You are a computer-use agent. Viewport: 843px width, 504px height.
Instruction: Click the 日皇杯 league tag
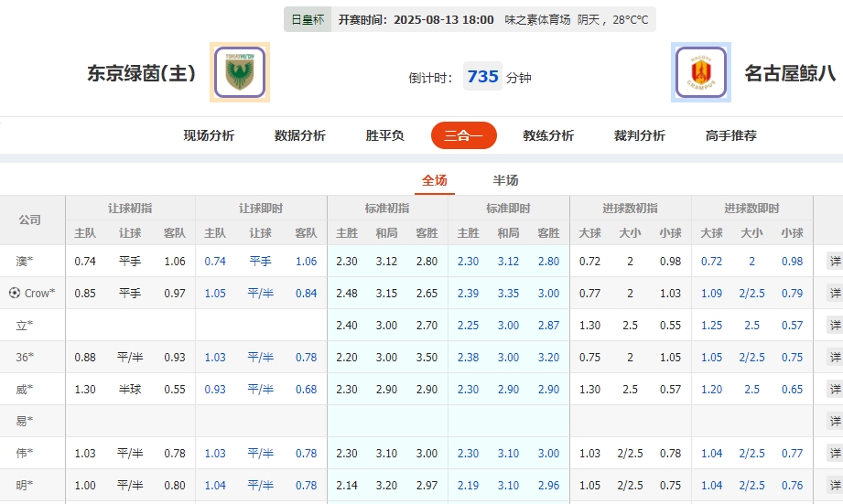(307, 19)
